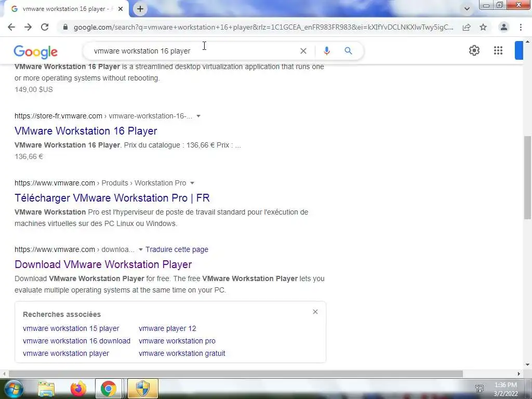This screenshot has height=399, width=532.
Task: Search vmware workstation 16 download
Action: pos(77,341)
